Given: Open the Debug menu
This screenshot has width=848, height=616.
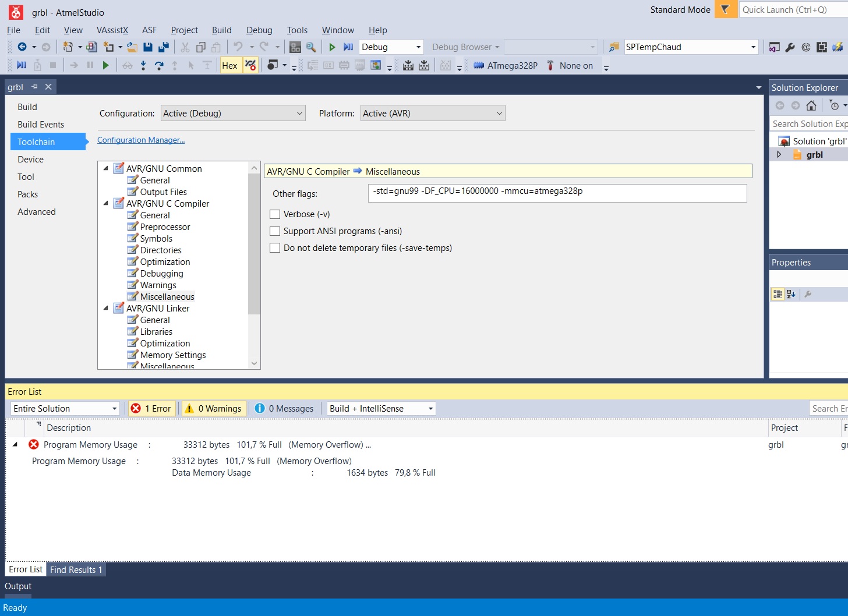Looking at the screenshot, I should (259, 30).
